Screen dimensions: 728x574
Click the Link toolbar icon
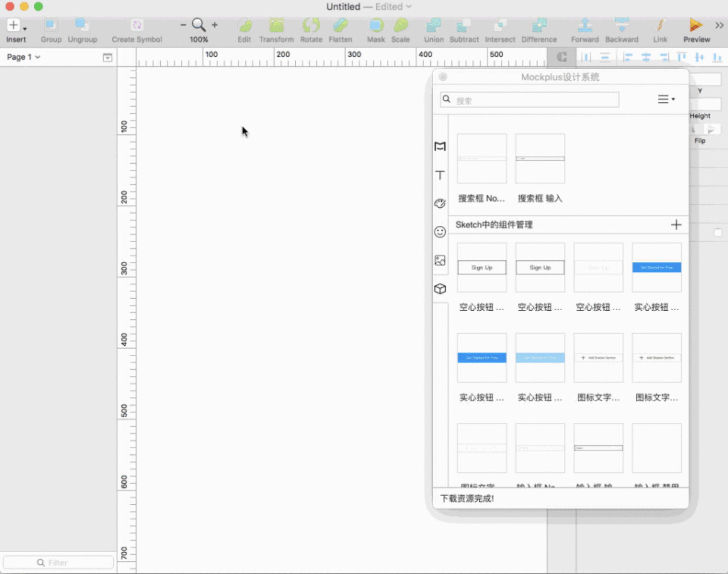tap(660, 25)
